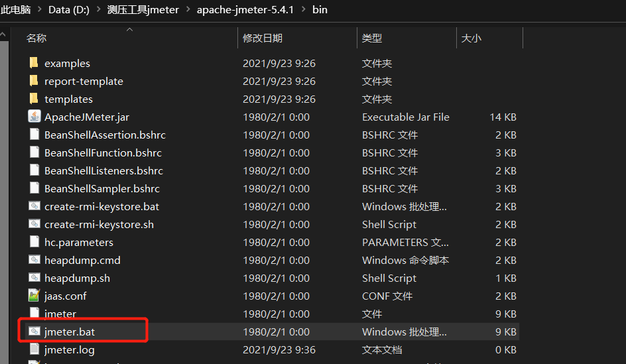Click the heapdump.sh script icon
Viewport: 626px width, 364px height.
point(34,278)
